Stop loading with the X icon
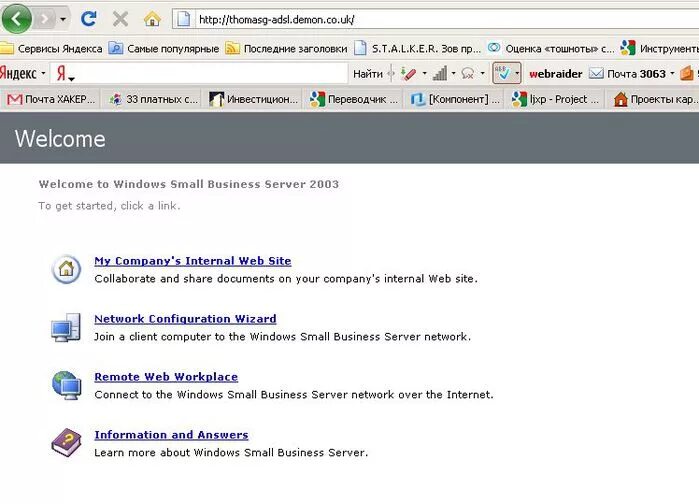 tap(120, 19)
